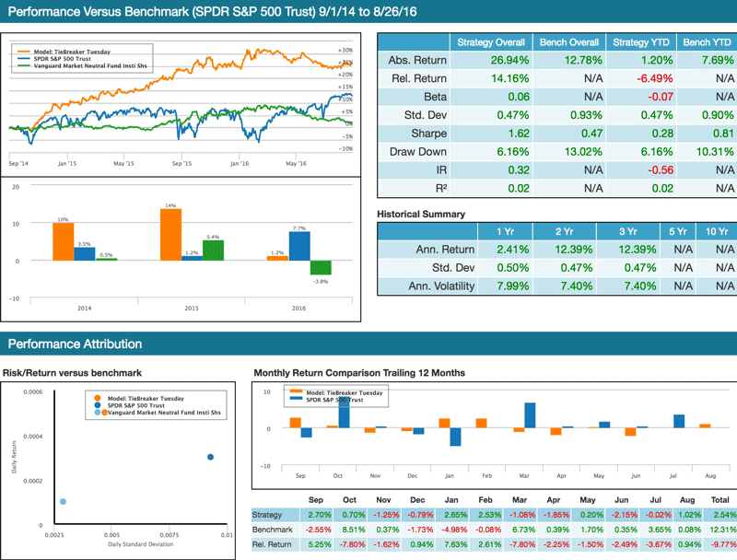
Task: Click the Performance Attribution section header
Action: click(76, 344)
